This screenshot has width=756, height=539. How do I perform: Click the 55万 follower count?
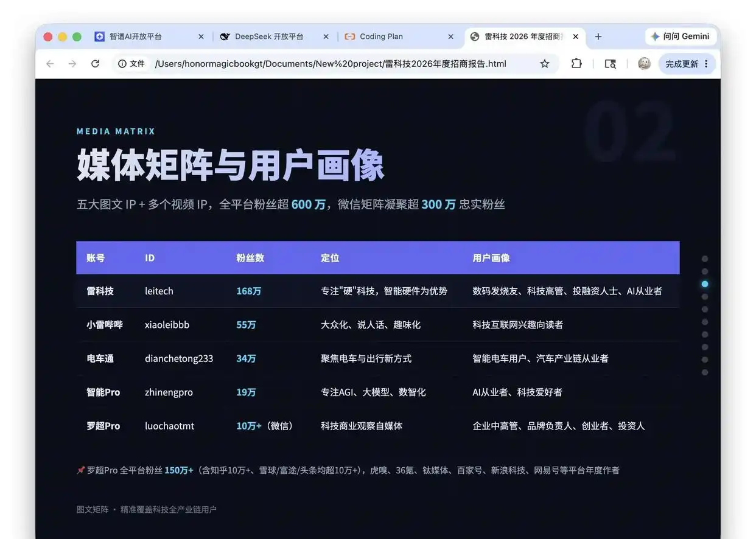coord(246,325)
